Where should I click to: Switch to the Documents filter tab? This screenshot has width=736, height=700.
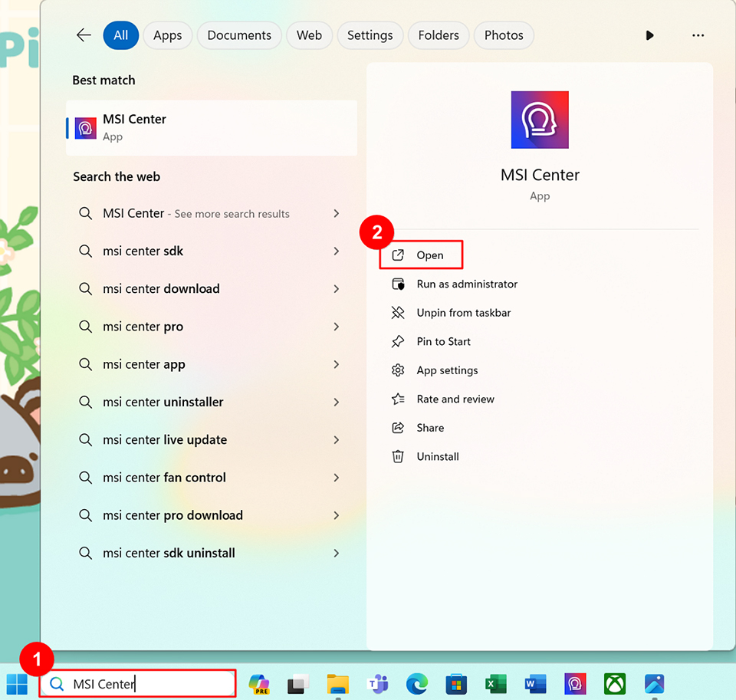pyautogui.click(x=239, y=35)
